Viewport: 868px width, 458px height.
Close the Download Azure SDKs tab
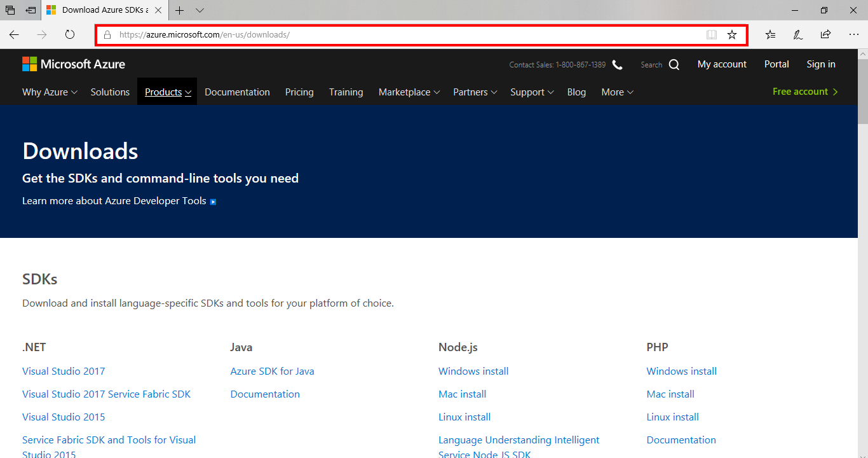point(158,10)
